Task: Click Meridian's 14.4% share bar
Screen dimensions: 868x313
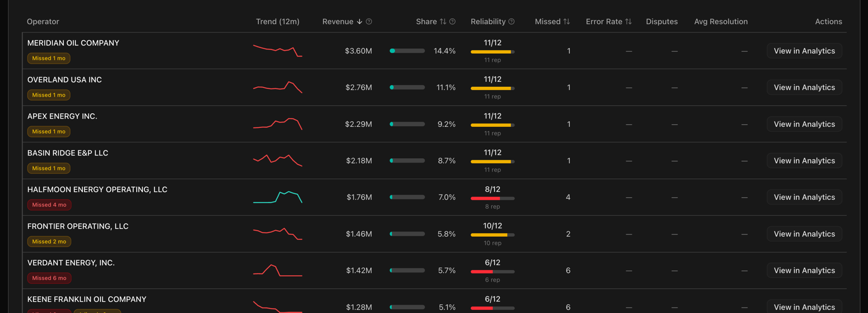Action: click(x=407, y=51)
